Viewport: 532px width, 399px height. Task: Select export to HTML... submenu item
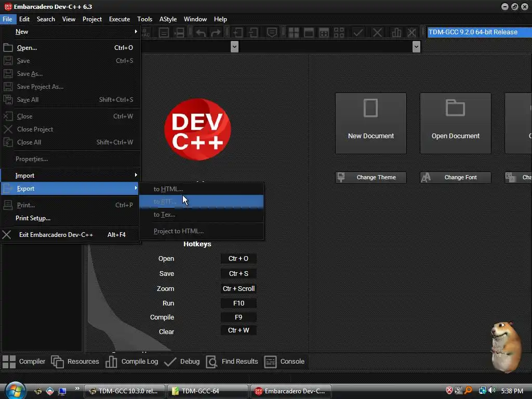click(x=202, y=189)
